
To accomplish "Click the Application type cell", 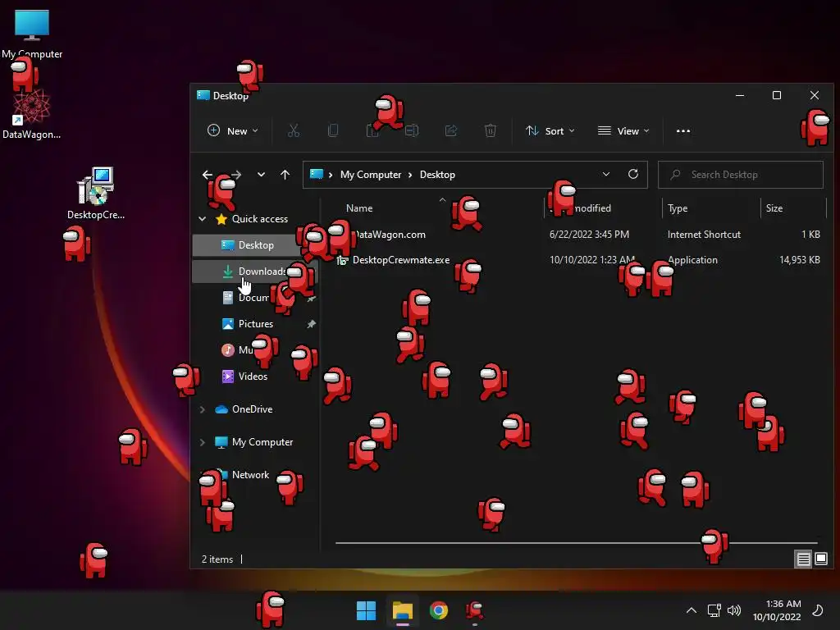I will pyautogui.click(x=692, y=260).
